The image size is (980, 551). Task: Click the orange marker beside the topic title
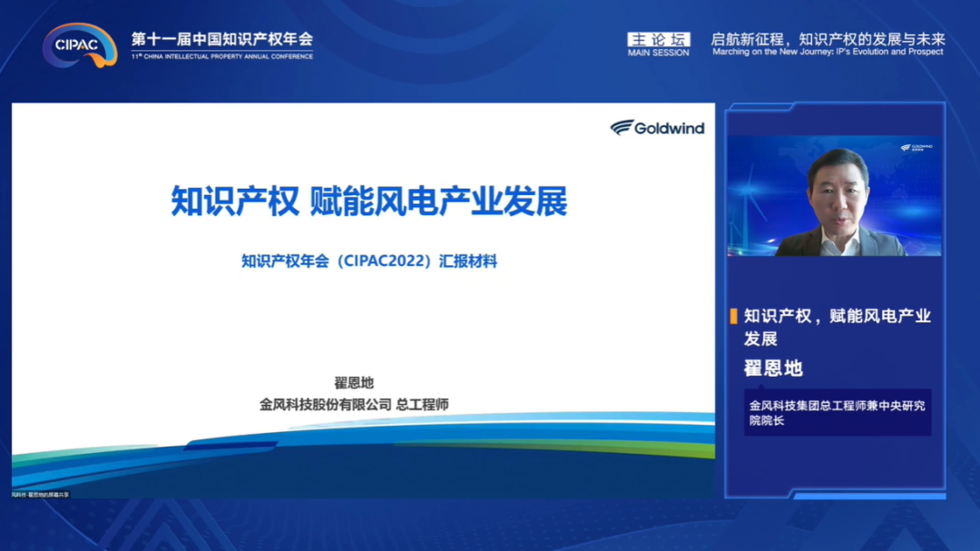coord(733,316)
